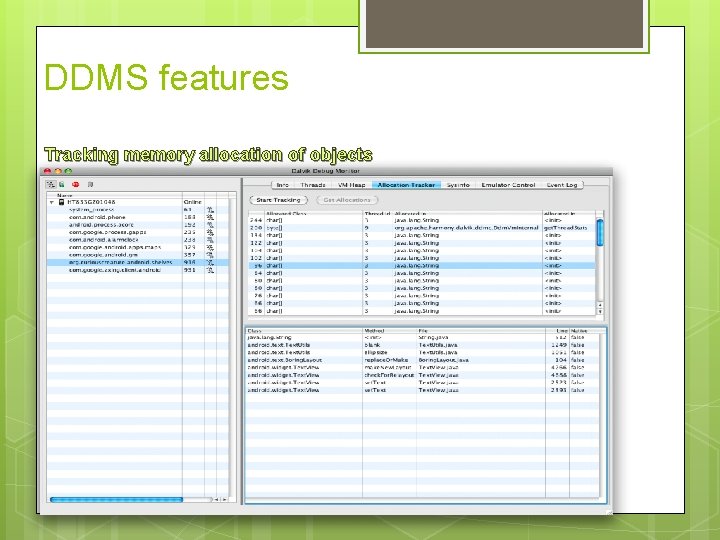
Task: Select the HT835GZ01048 device row
Action: tap(138, 202)
